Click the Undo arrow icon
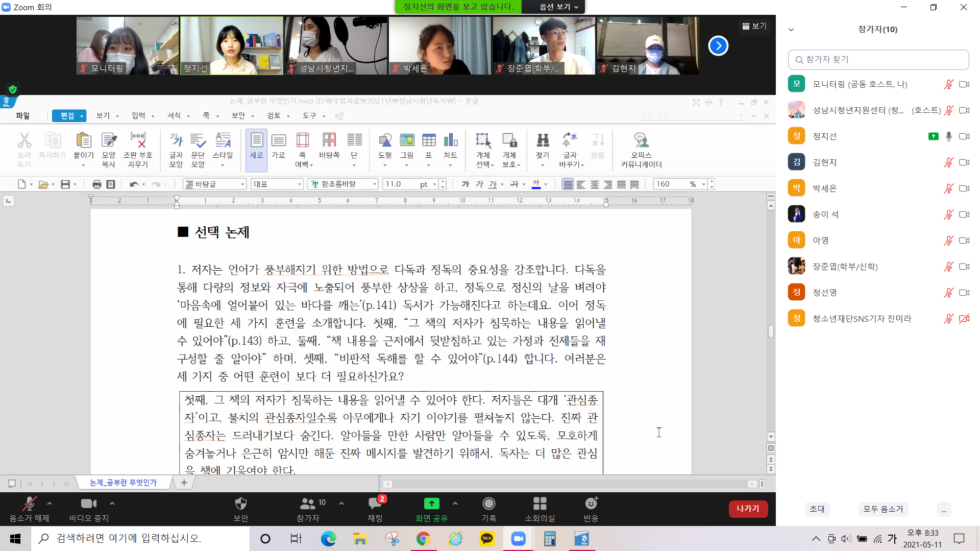980x551 pixels. pos(134,184)
